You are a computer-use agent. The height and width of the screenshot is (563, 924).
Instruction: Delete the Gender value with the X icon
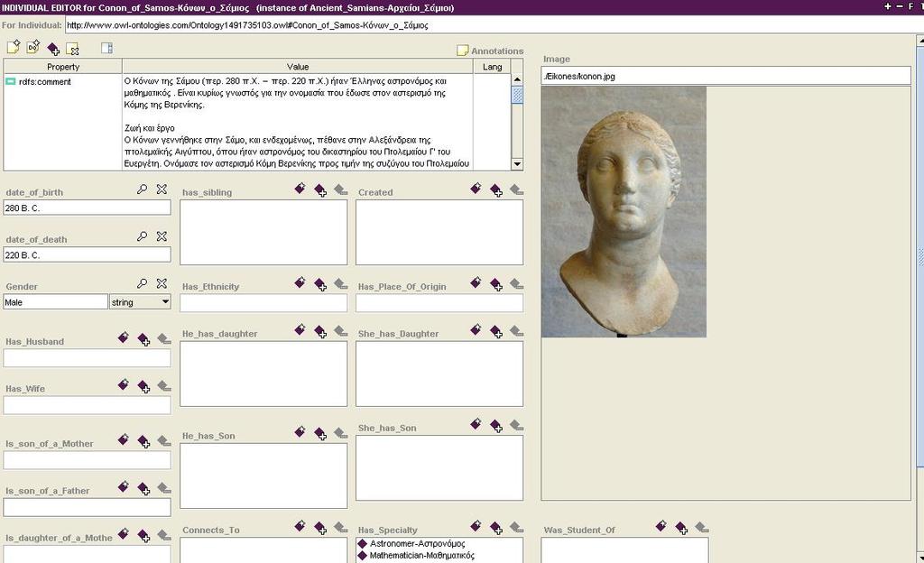(162, 283)
